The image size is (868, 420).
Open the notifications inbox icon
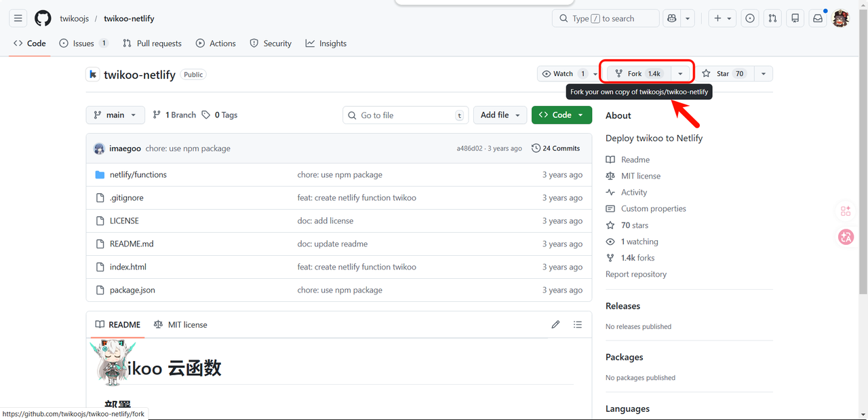pyautogui.click(x=818, y=18)
